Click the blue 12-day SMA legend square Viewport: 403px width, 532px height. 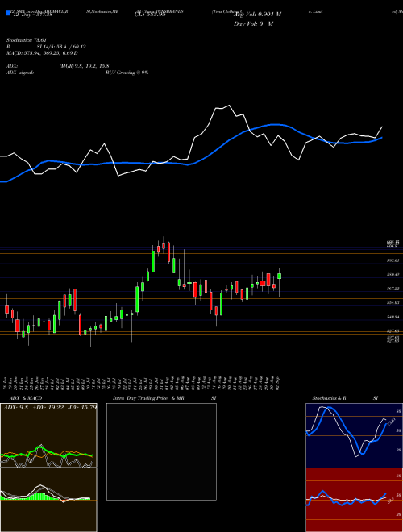click(x=9, y=13)
